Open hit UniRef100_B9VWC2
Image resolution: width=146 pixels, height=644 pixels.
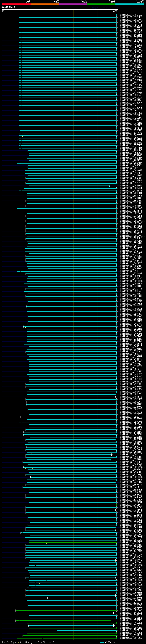131,30
